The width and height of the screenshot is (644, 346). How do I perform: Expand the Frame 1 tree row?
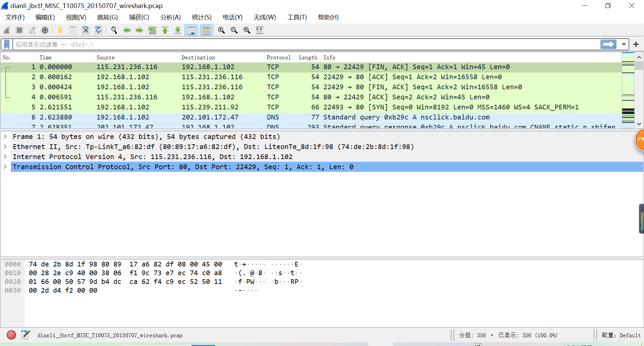click(5, 137)
